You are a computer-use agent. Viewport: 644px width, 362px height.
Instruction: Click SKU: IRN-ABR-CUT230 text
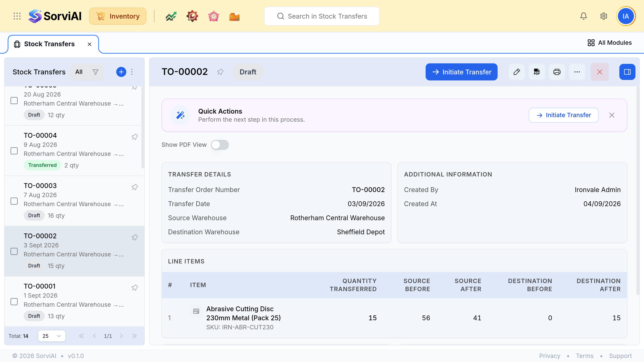point(240,327)
